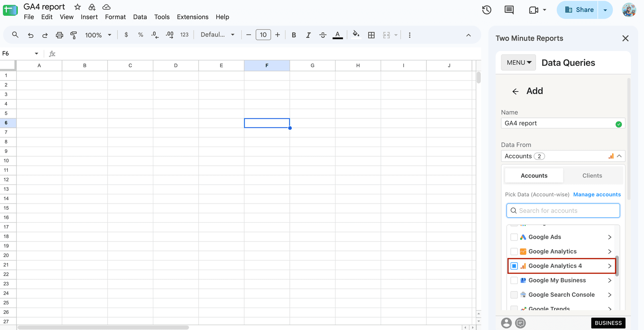Open the Format menu
The width and height of the screenshot is (644, 330).
pyautogui.click(x=115, y=17)
